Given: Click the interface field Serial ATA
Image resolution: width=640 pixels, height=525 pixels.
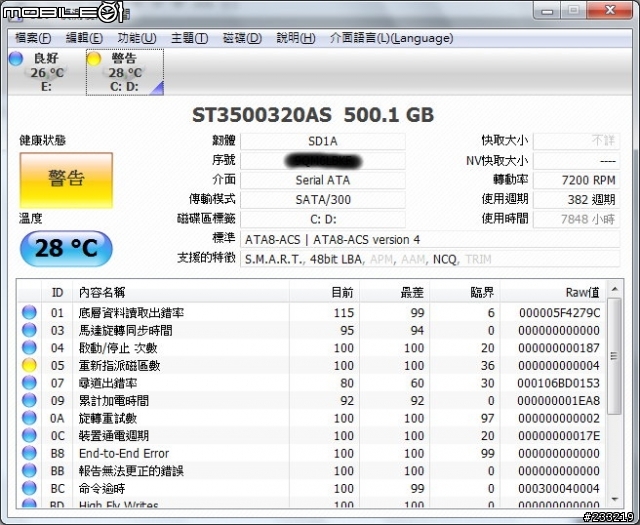Looking at the screenshot, I should 322,180.
